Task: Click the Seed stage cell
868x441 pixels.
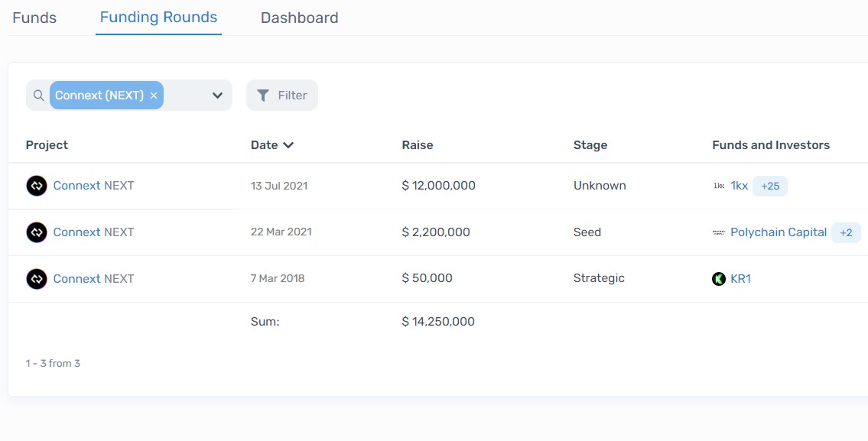Action: (587, 232)
